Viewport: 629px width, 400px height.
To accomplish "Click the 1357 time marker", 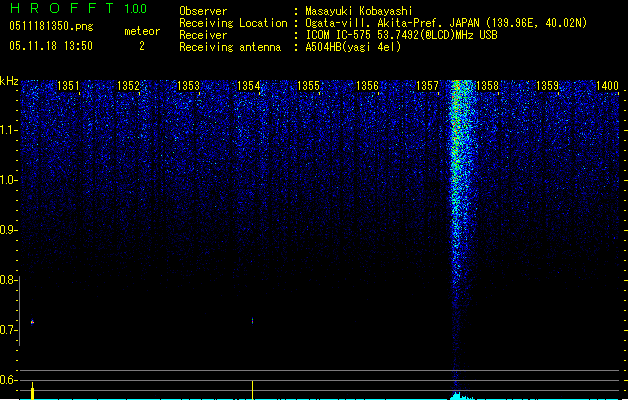I will click(428, 86).
